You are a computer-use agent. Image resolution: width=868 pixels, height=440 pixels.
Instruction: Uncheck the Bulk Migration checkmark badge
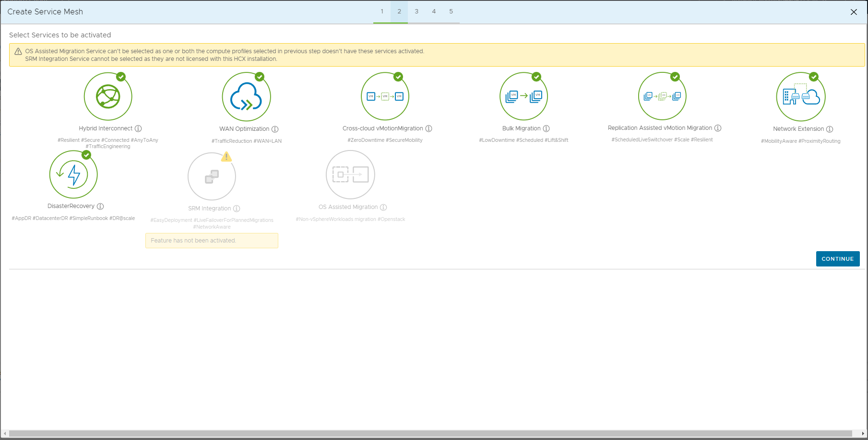536,77
